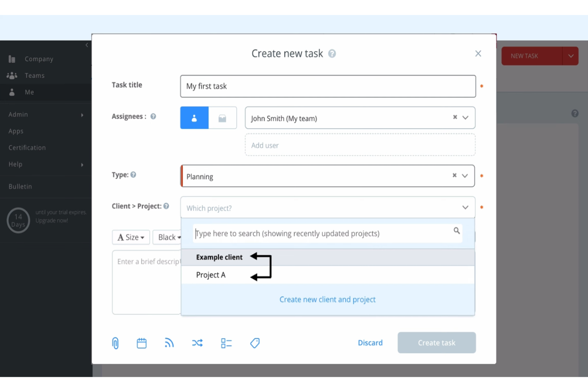Open the Black text color selector

point(168,237)
